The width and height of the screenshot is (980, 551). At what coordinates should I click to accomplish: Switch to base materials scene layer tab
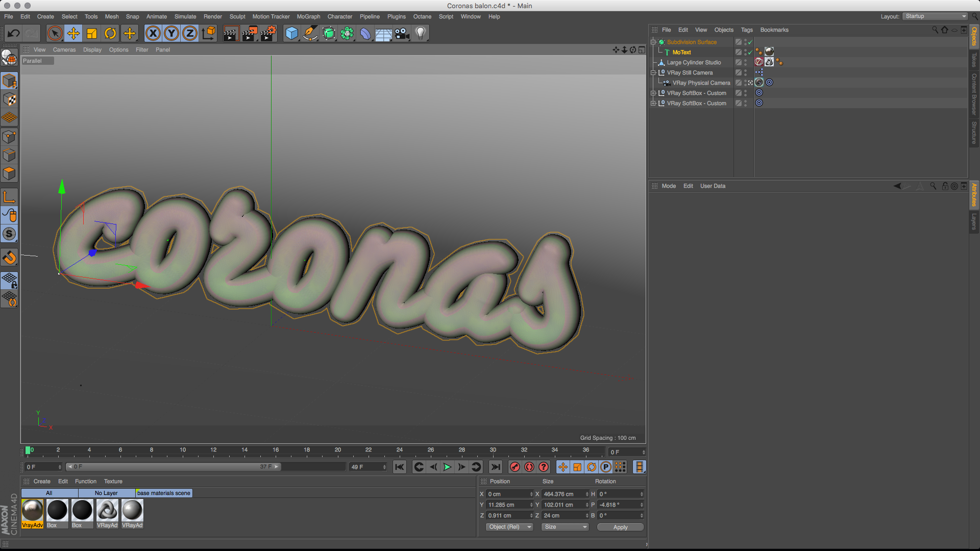[x=164, y=493]
